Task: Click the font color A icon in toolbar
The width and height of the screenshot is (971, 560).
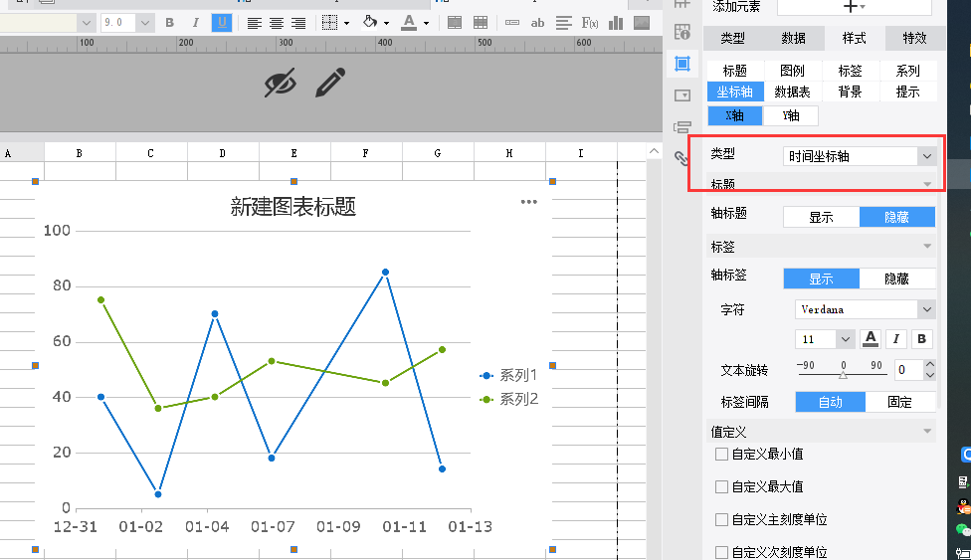Action: click(x=409, y=23)
